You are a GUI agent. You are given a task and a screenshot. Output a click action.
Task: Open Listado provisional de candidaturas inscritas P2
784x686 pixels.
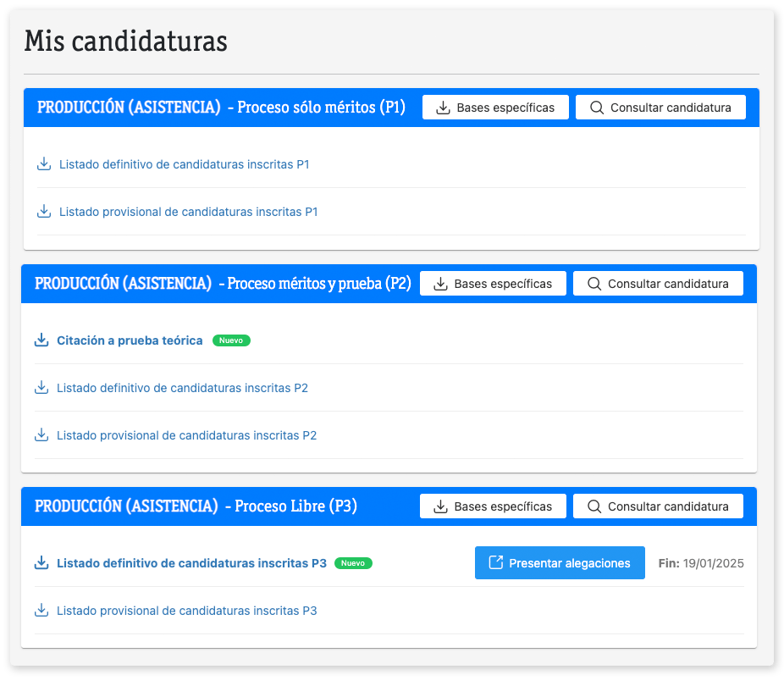pyautogui.click(x=186, y=435)
